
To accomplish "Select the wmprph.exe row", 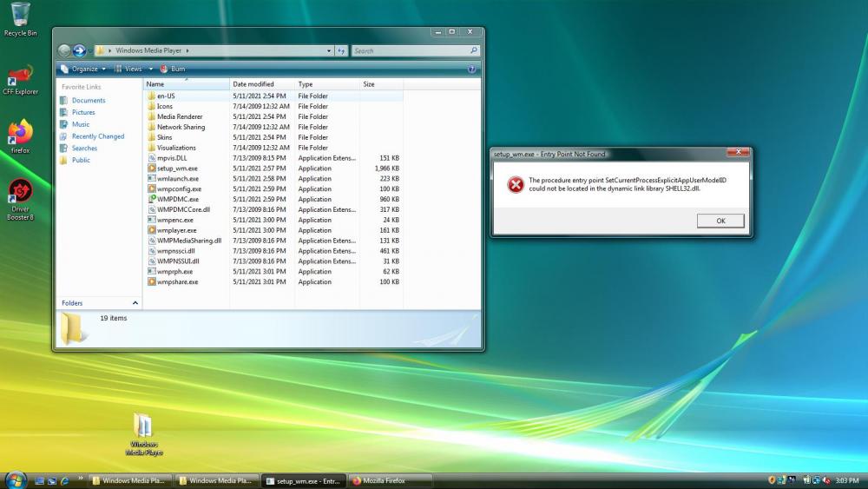I will pyautogui.click(x=274, y=272).
